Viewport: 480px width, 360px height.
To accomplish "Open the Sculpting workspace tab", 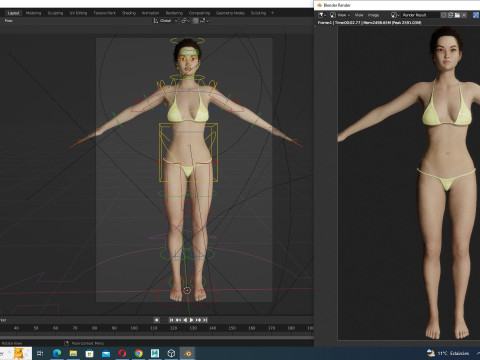I will (55, 13).
